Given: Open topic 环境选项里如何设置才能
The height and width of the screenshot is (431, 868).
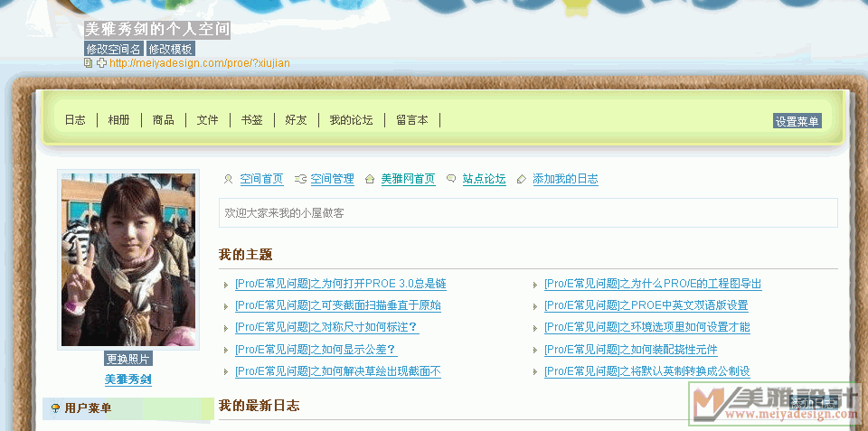Looking at the screenshot, I should [x=647, y=327].
